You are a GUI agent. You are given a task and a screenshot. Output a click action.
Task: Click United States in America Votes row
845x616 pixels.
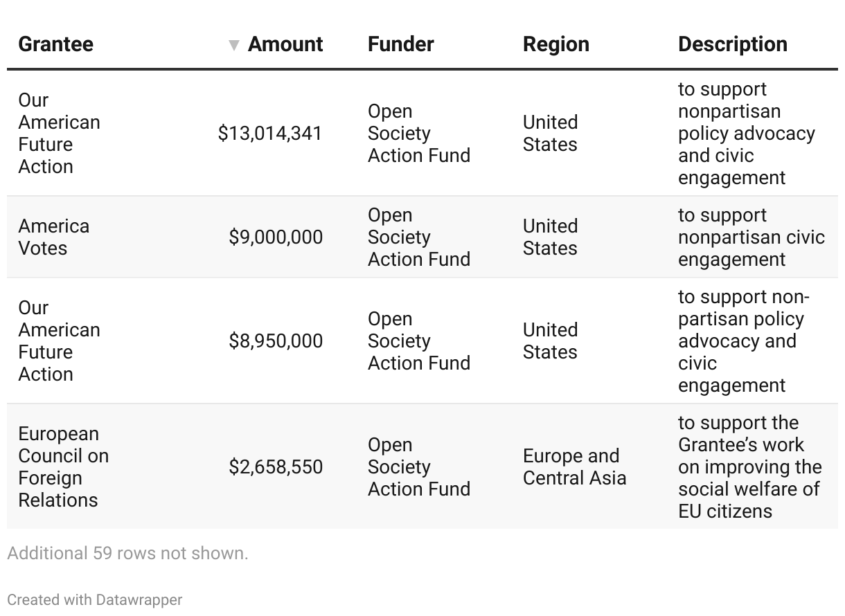[550, 237]
